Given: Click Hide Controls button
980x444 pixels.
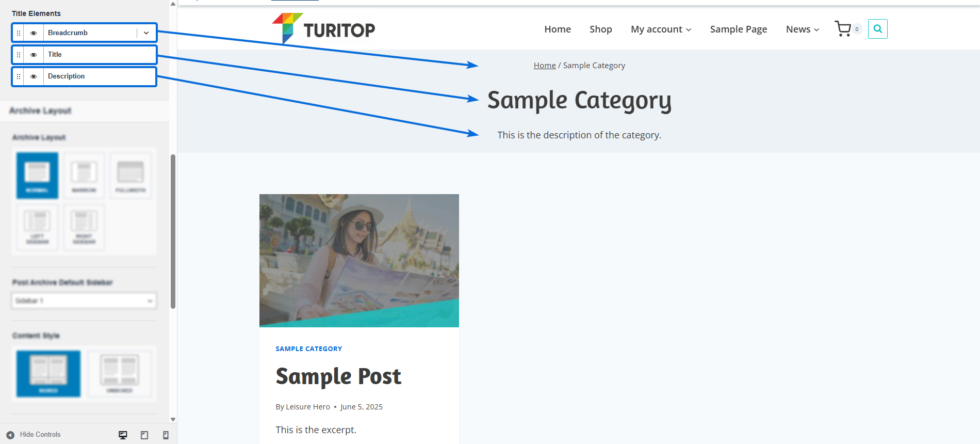Looking at the screenshot, I should [x=34, y=435].
